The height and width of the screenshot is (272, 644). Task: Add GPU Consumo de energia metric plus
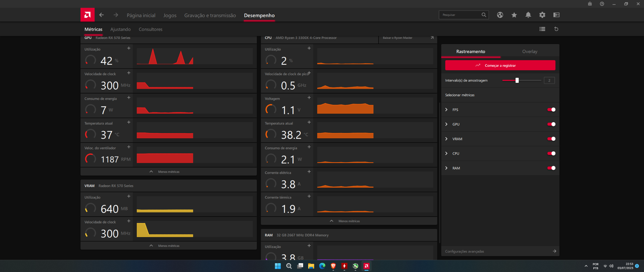click(x=129, y=98)
